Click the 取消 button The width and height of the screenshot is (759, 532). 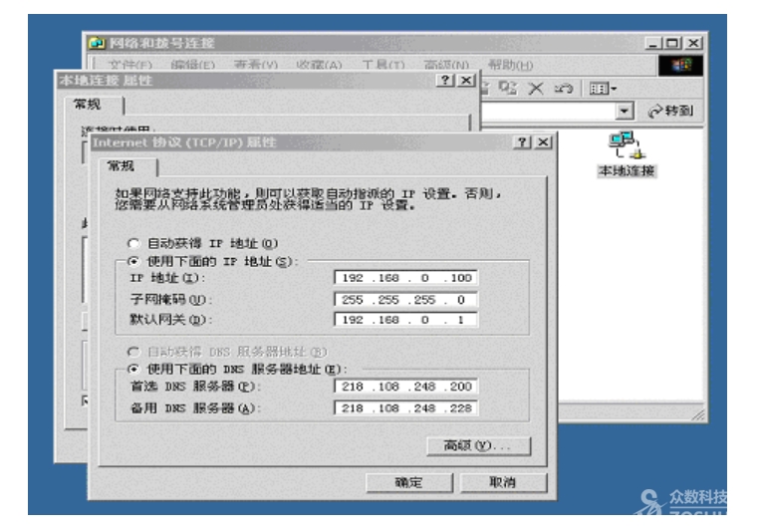(503, 482)
